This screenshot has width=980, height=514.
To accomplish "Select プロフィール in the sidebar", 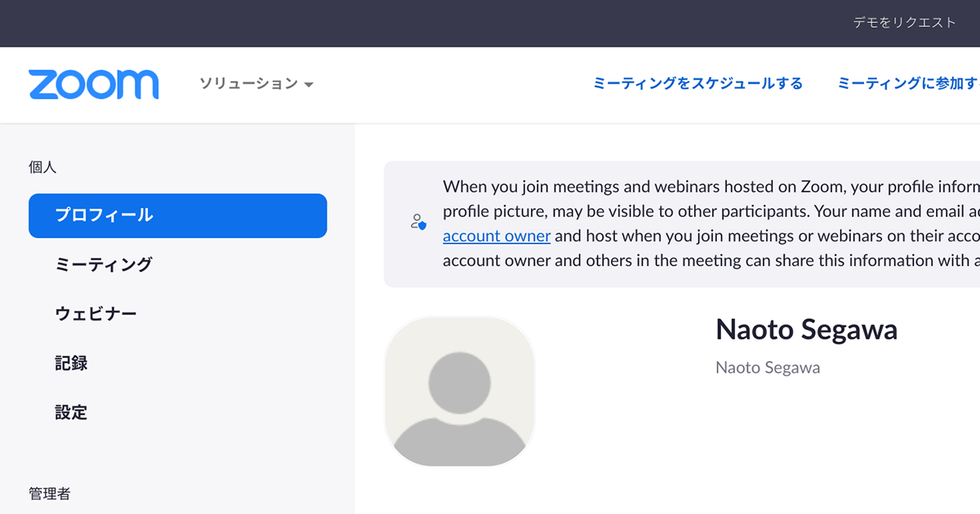I will (178, 215).
